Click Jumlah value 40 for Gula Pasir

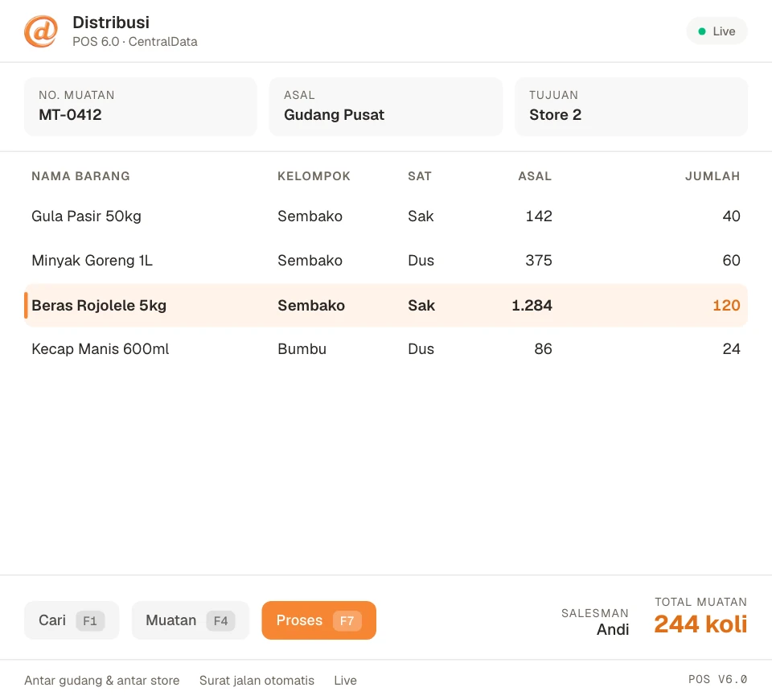point(731,216)
